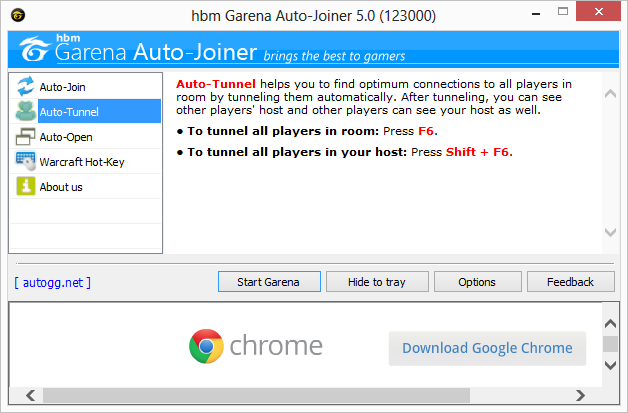Image resolution: width=628 pixels, height=413 pixels.
Task: Open the Options dialog
Action: [477, 282]
